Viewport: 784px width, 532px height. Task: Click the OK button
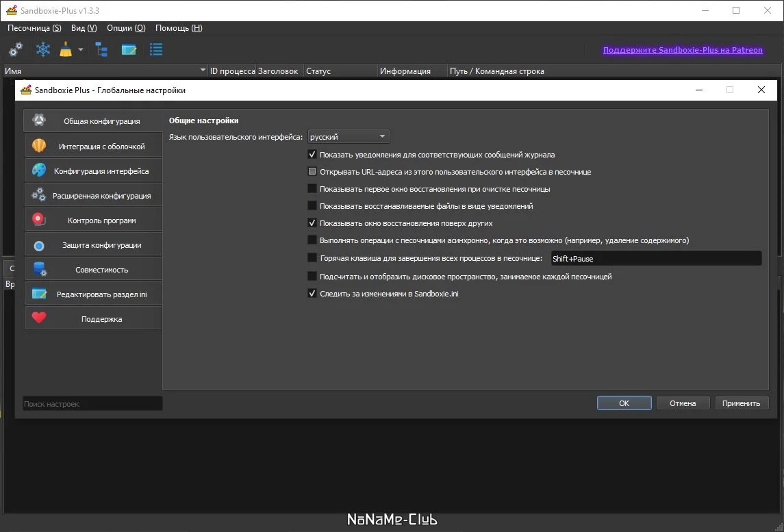[x=624, y=403]
